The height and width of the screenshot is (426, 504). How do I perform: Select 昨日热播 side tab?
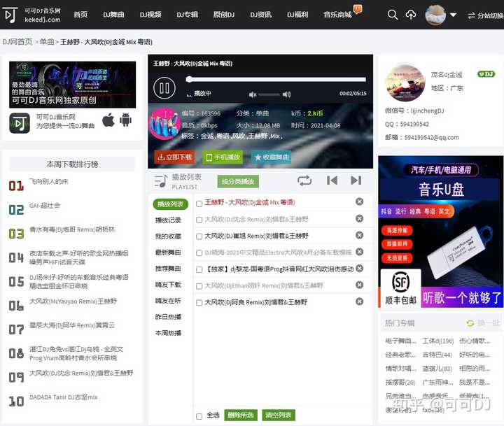[168, 317]
